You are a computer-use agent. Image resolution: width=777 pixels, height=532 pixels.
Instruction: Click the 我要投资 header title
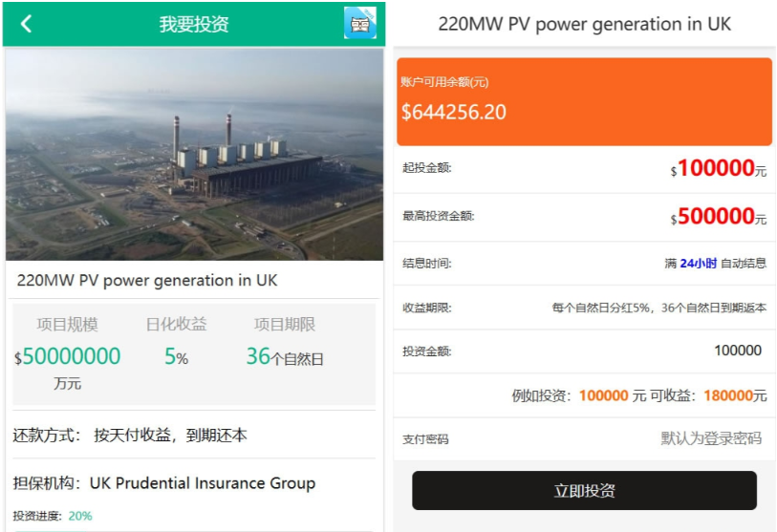pyautogui.click(x=194, y=24)
